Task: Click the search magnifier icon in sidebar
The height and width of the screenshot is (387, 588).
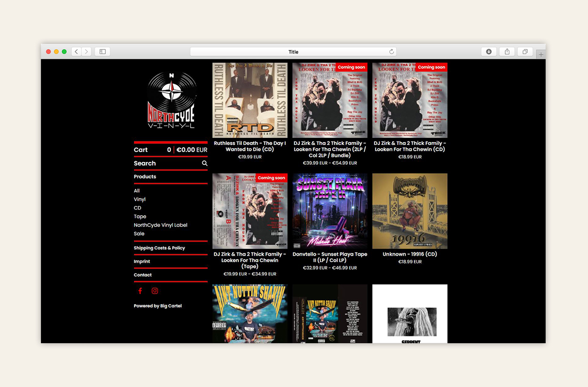Action: click(205, 163)
